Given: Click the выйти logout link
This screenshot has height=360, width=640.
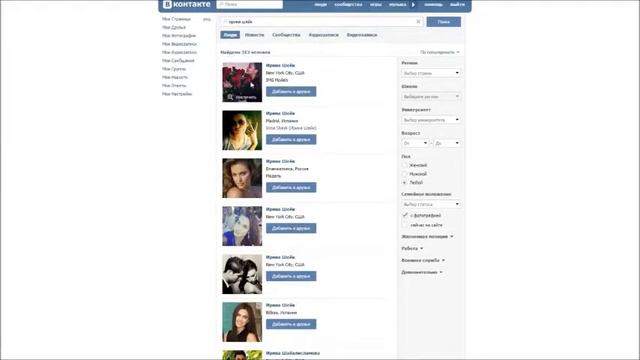Looking at the screenshot, I should pos(457,4).
